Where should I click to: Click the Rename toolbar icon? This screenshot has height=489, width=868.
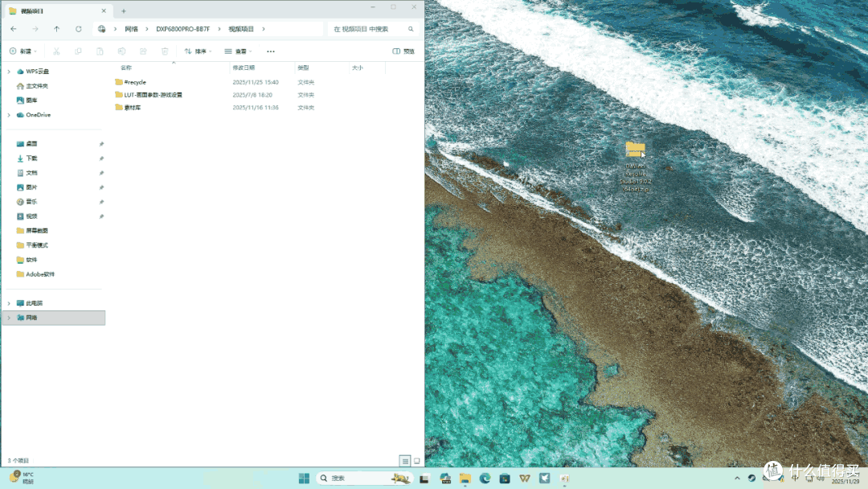click(x=121, y=51)
